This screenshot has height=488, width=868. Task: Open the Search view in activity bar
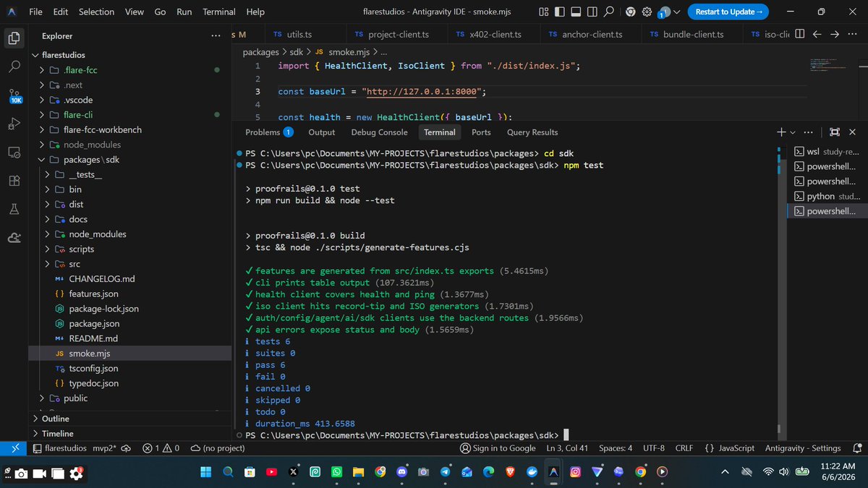(x=14, y=67)
